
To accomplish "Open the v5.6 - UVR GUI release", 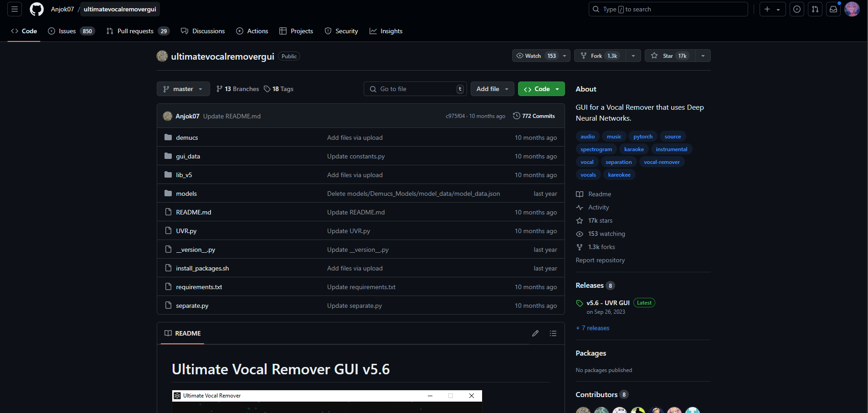I will pos(608,303).
